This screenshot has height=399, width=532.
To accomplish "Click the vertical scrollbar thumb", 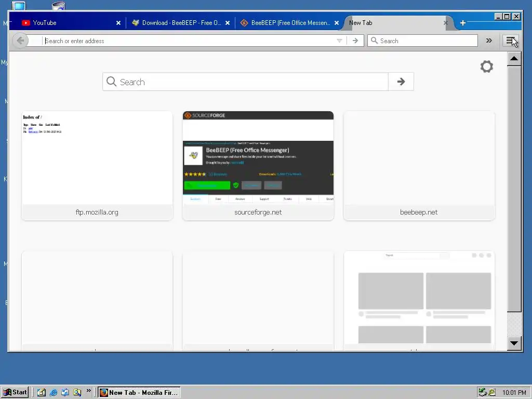I will coord(514,189).
